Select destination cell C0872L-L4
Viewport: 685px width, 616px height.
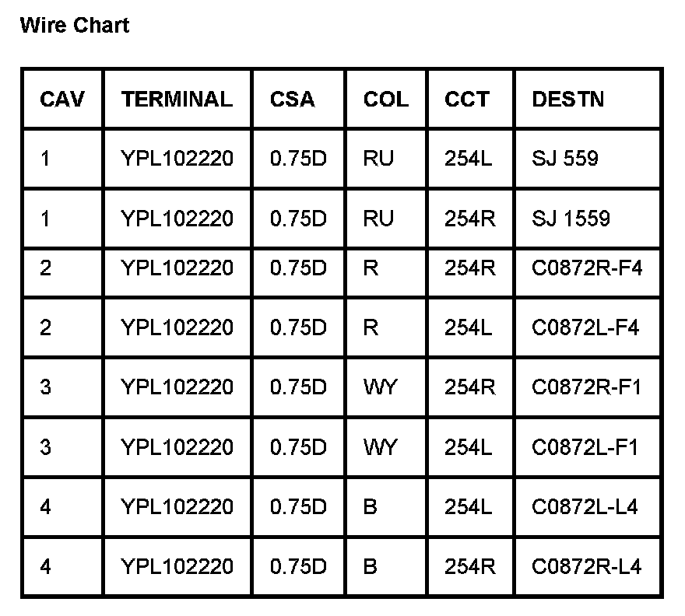[585, 506]
